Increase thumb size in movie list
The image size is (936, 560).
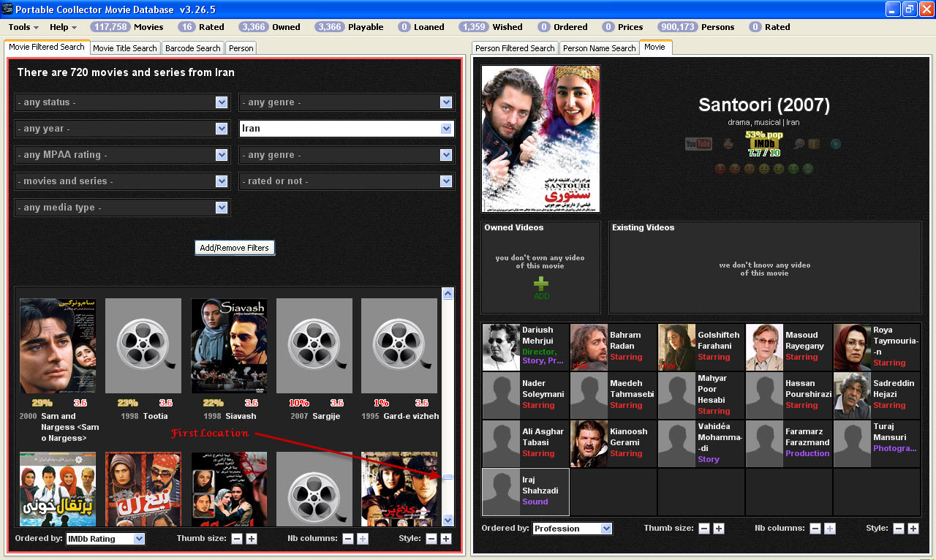coord(251,539)
